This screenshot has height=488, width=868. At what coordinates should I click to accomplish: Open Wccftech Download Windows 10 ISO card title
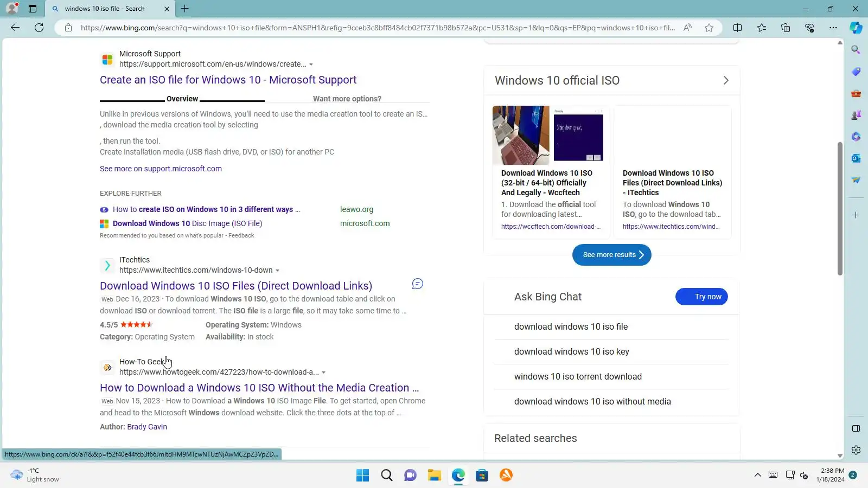click(x=547, y=183)
